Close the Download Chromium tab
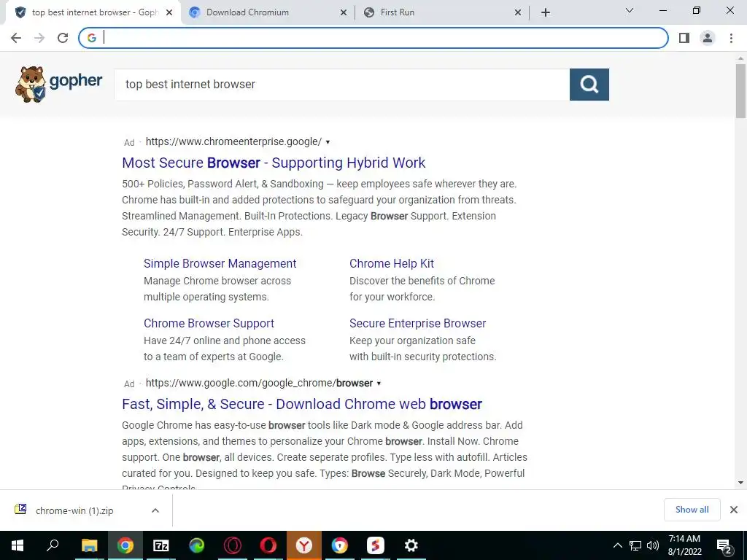747x560 pixels. [x=344, y=13]
